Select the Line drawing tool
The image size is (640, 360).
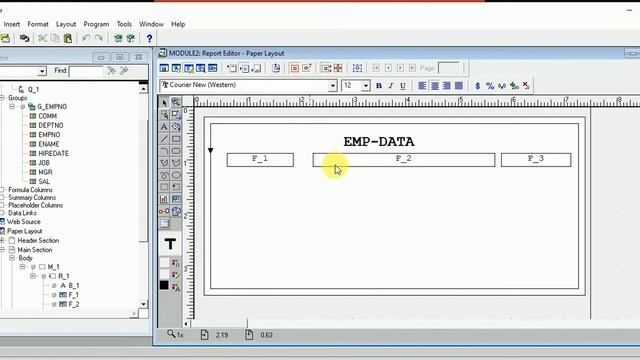tap(164, 139)
